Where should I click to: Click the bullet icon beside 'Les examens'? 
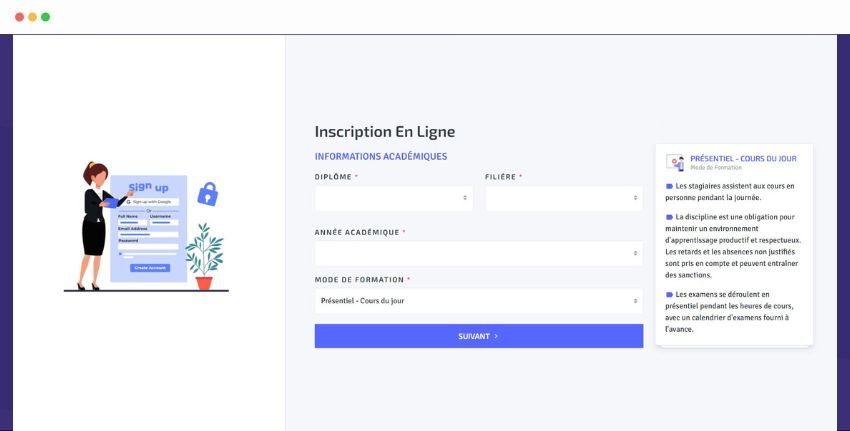(x=669, y=295)
